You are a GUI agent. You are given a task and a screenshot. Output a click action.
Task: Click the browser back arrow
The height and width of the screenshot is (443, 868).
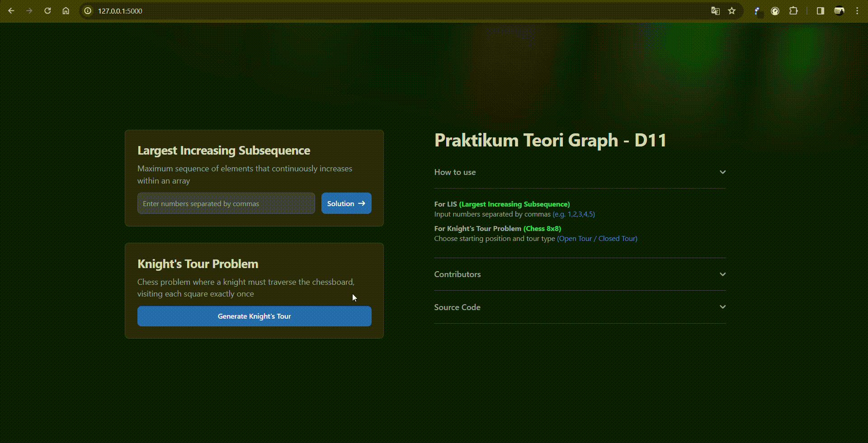(11, 11)
